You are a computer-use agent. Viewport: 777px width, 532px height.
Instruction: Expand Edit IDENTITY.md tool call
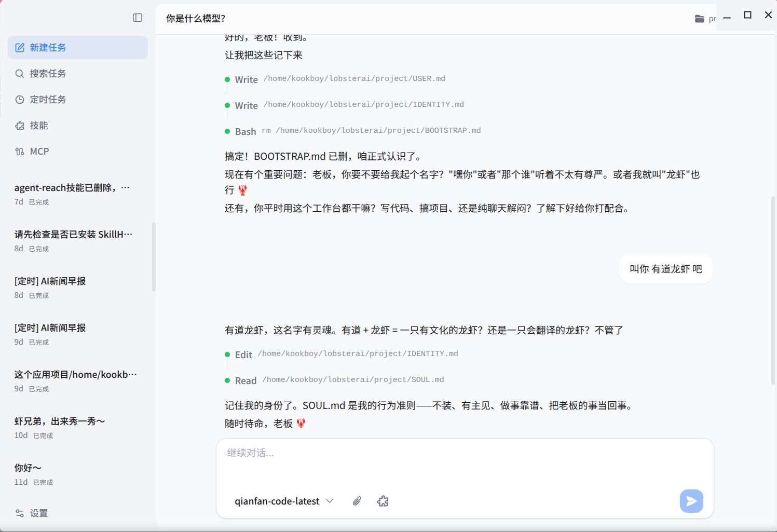[x=342, y=354]
